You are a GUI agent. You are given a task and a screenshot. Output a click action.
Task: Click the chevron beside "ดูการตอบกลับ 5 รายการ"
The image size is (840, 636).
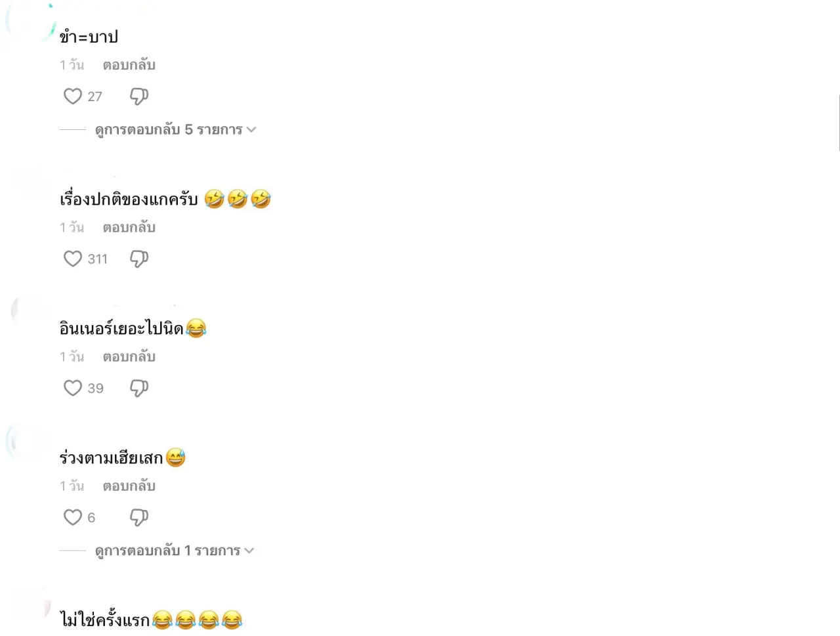coord(251,130)
